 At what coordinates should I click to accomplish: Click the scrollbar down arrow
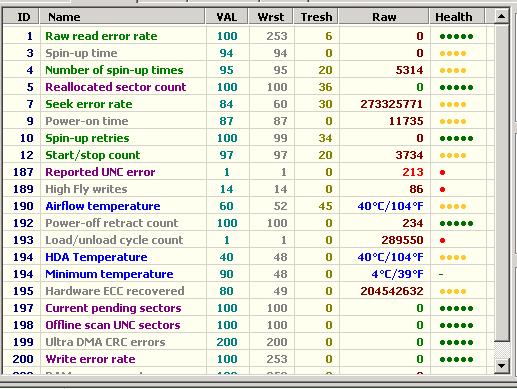[x=501, y=365]
